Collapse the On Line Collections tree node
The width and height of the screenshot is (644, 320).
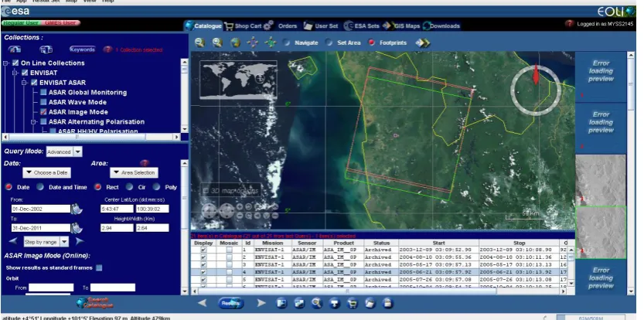tap(5, 63)
